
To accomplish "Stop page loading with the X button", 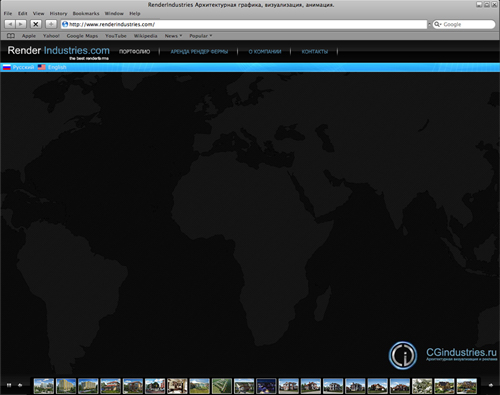I will [x=36, y=24].
